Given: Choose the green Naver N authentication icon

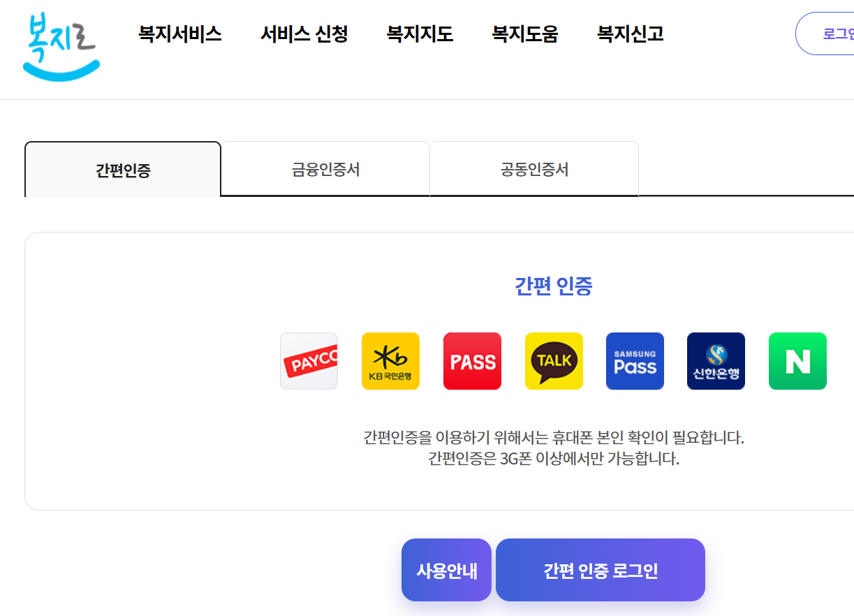Looking at the screenshot, I should tap(797, 361).
